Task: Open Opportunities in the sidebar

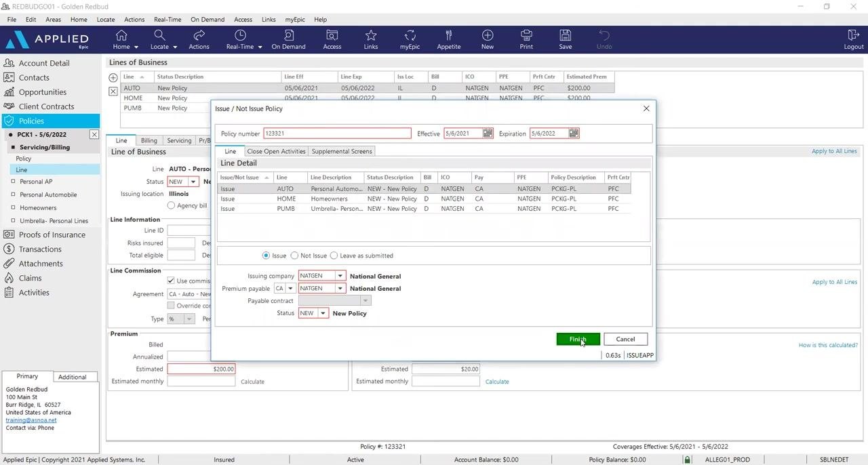Action: [x=43, y=92]
